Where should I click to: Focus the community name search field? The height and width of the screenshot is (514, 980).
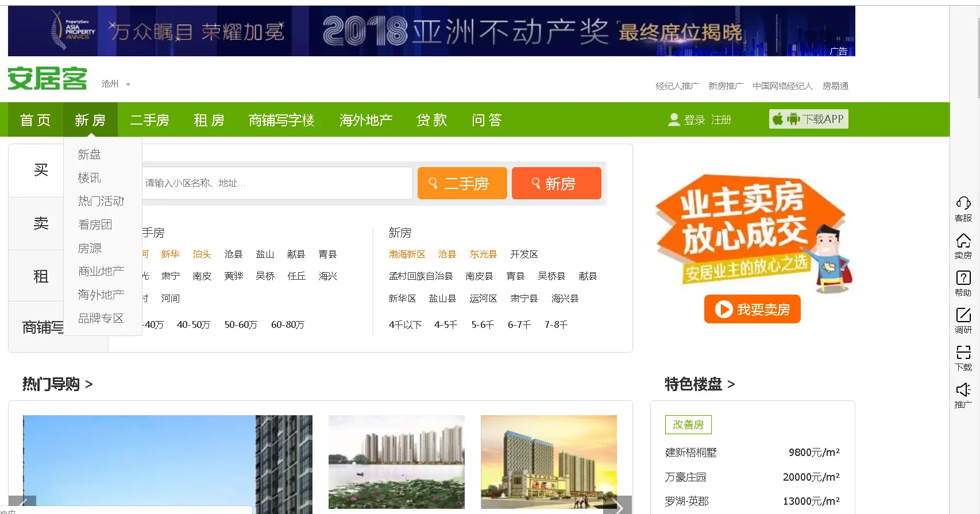point(277,183)
